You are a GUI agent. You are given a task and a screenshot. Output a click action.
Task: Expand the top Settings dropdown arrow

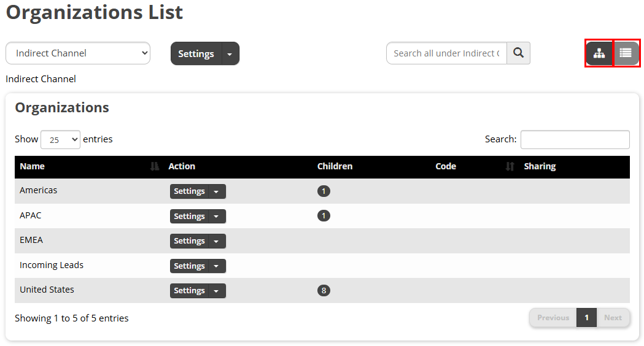coord(230,53)
